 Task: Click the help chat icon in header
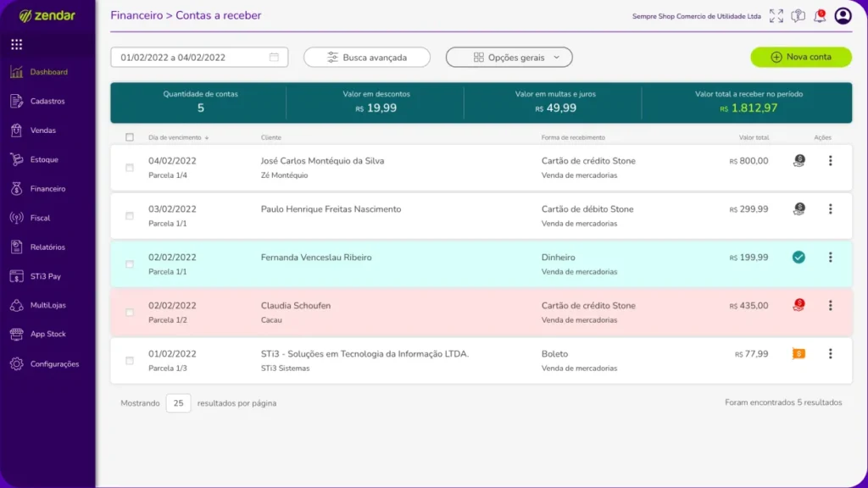[x=798, y=15]
